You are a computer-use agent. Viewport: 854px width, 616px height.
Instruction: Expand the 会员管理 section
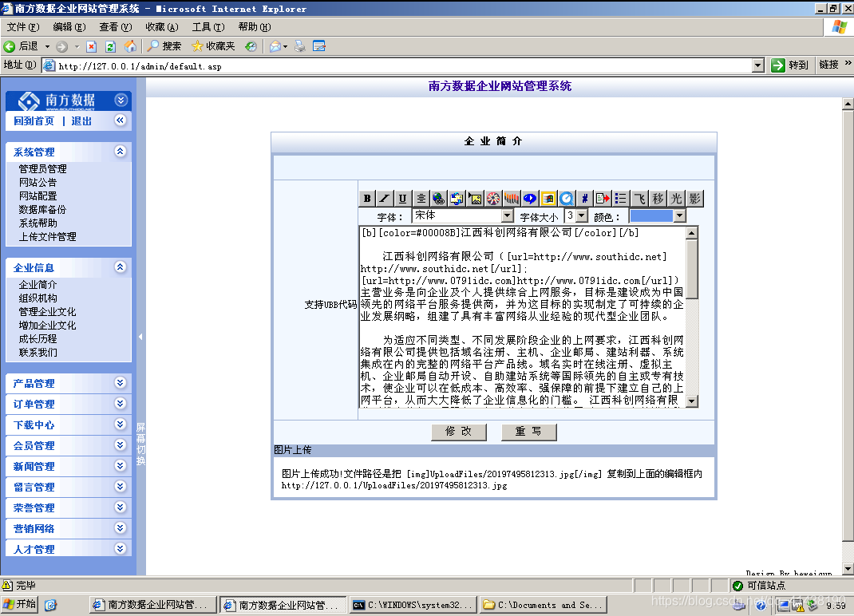click(121, 445)
